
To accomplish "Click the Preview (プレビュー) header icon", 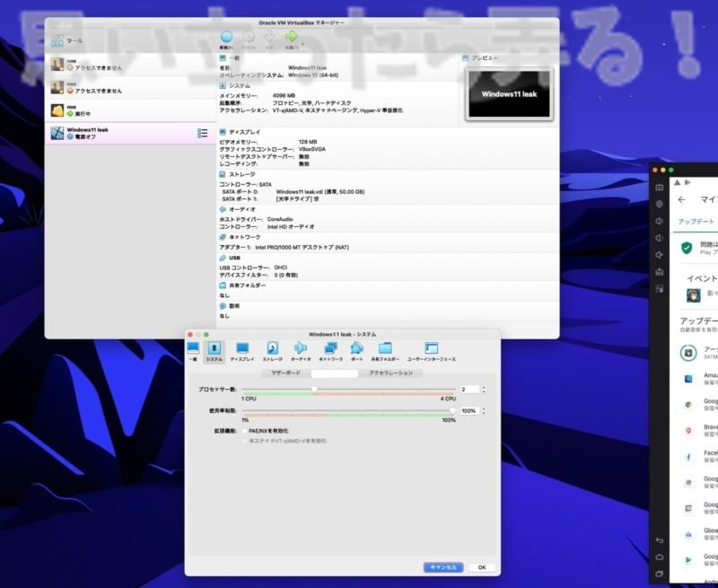I will point(465,58).
